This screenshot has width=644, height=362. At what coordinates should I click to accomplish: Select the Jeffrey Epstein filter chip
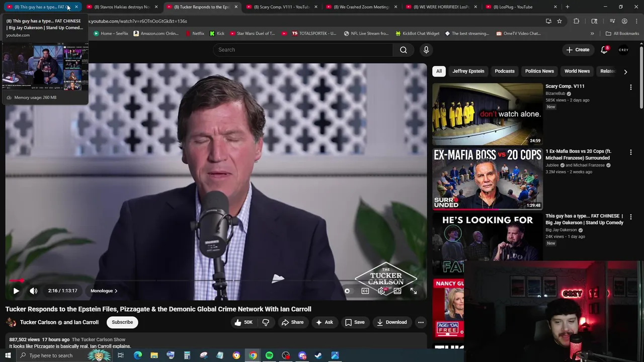pos(468,71)
